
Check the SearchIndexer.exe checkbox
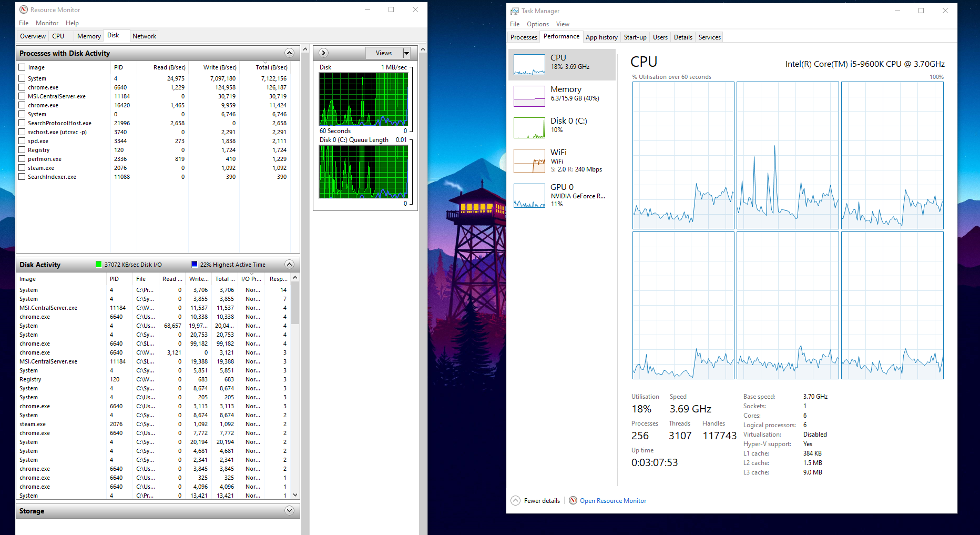click(x=22, y=177)
